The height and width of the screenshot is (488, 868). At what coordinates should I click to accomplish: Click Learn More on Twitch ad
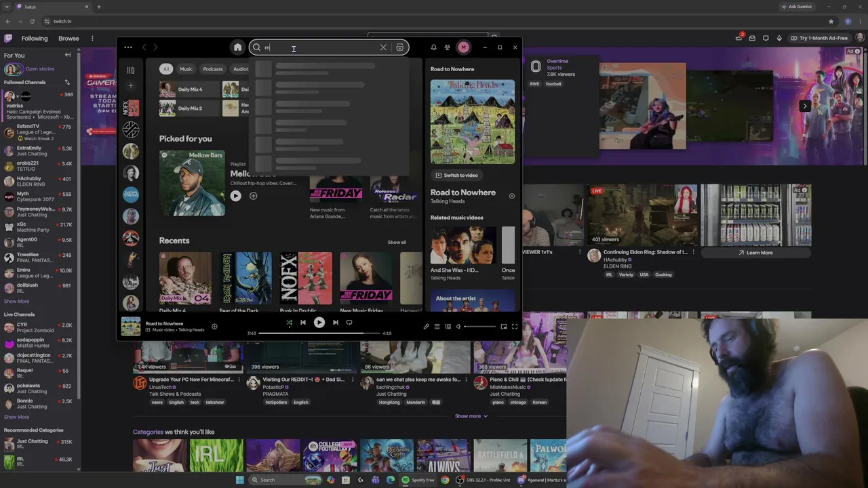click(x=755, y=253)
